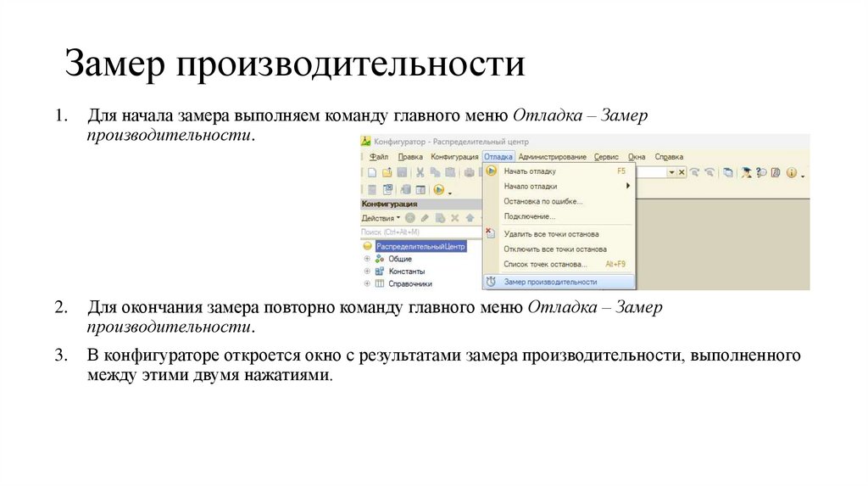Image resolution: width=868 pixels, height=487 pixels.
Task: Click the Отладка menu
Action: pos(498,157)
